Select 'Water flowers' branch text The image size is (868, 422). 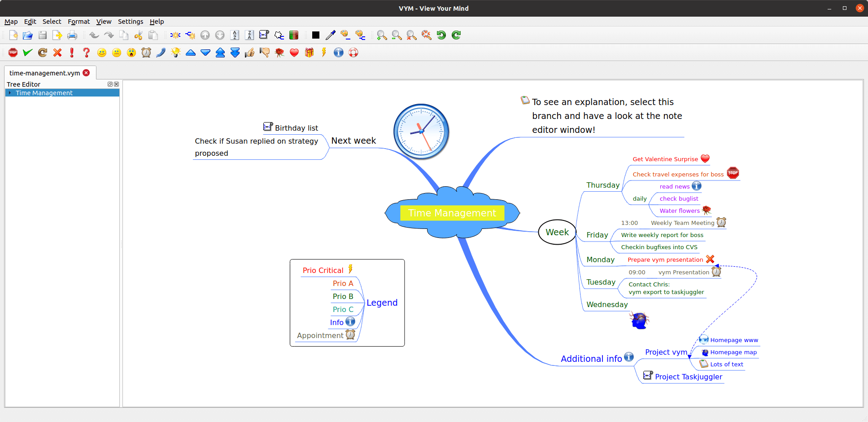(x=680, y=211)
